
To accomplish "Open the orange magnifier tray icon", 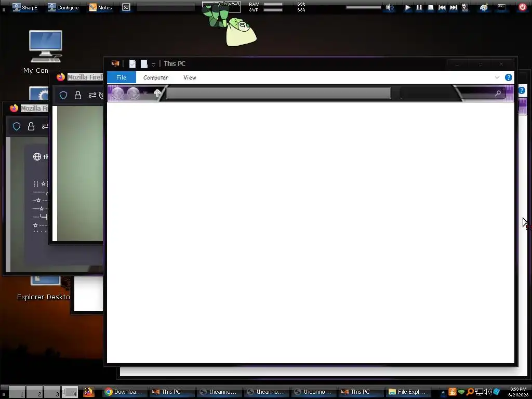I will (470, 392).
